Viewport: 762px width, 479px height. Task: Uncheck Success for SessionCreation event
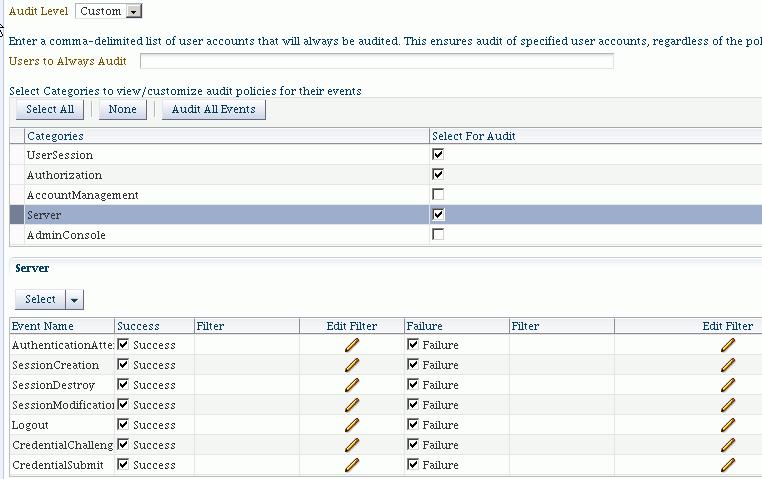coord(123,364)
